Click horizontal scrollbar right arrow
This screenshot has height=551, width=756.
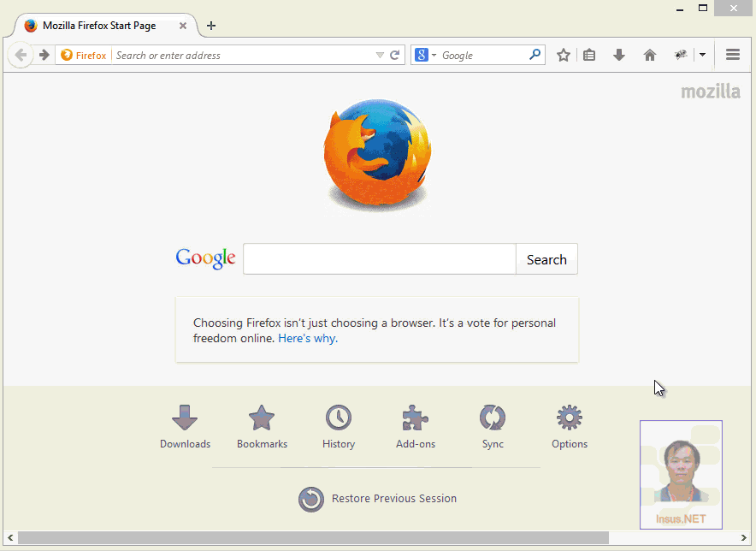pyautogui.click(x=743, y=537)
